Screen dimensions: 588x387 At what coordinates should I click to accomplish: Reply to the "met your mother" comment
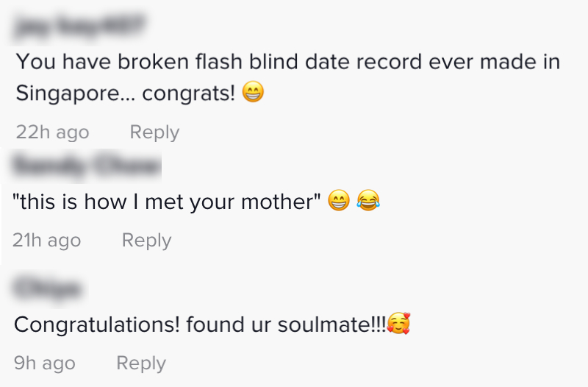(x=146, y=241)
